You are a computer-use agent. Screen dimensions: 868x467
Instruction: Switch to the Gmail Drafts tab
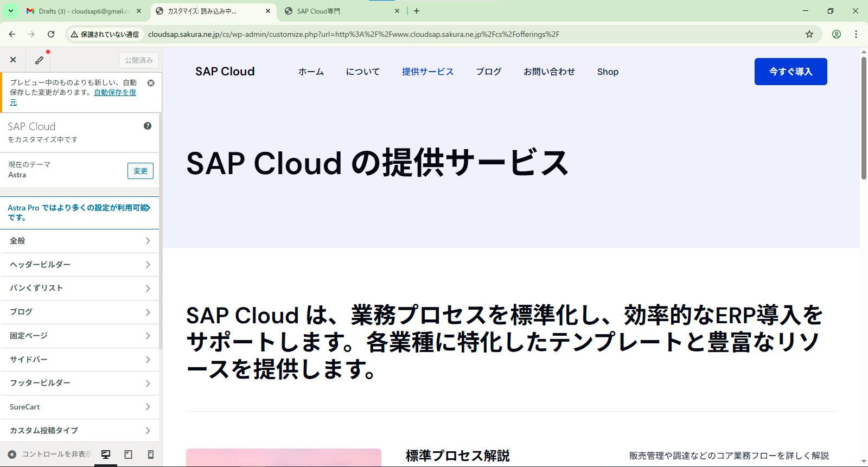point(84,11)
